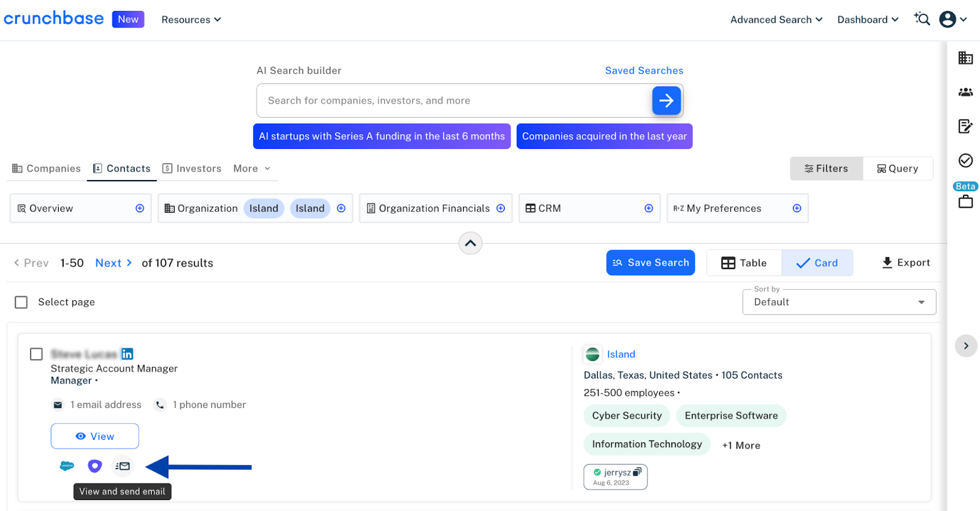Click the '1 phone number' text
This screenshot has width=980, height=511.
pyautogui.click(x=209, y=405)
